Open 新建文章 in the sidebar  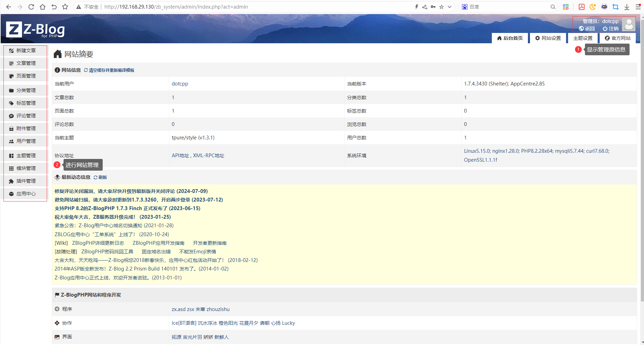tap(25, 50)
